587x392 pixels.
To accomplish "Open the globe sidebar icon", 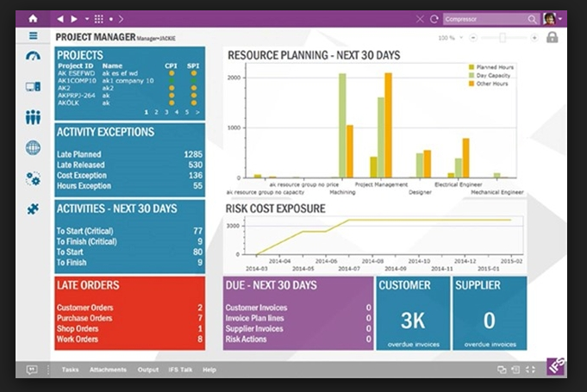I will pos(33,147).
